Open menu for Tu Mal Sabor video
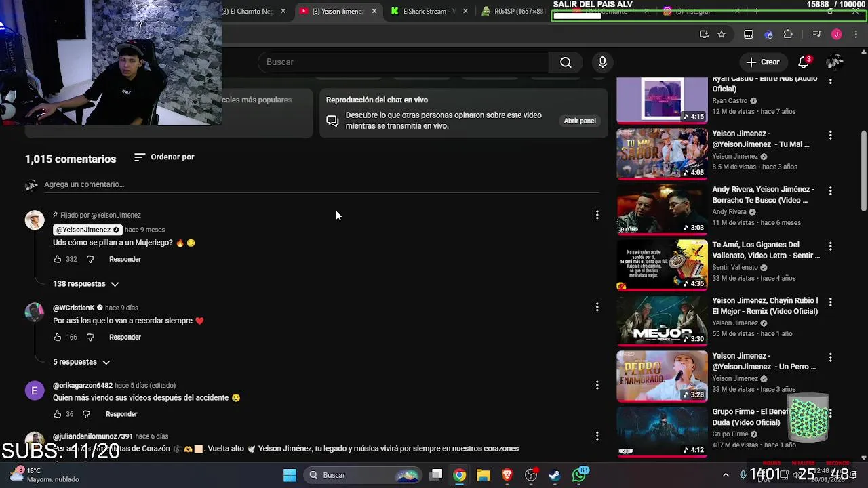868x488 pixels. coord(830,136)
